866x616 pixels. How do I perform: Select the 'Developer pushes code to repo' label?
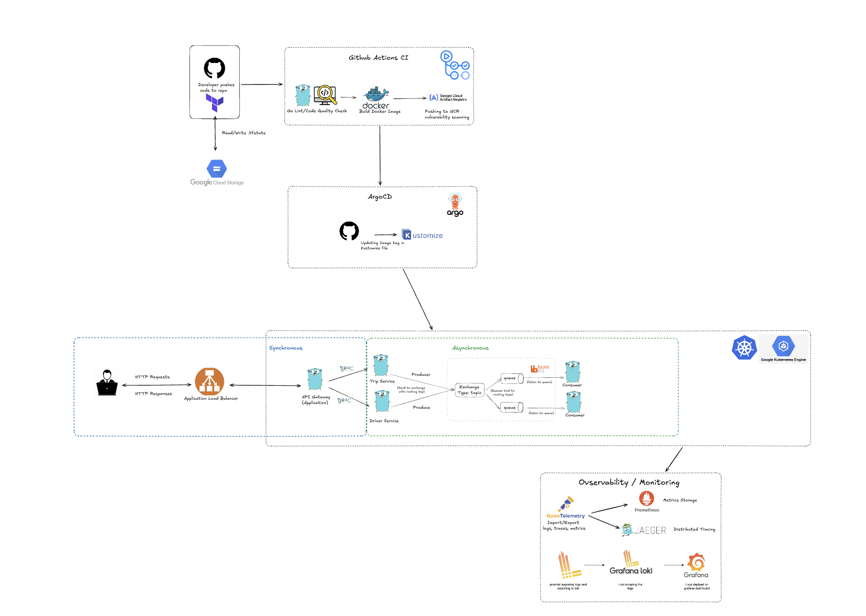[216, 87]
